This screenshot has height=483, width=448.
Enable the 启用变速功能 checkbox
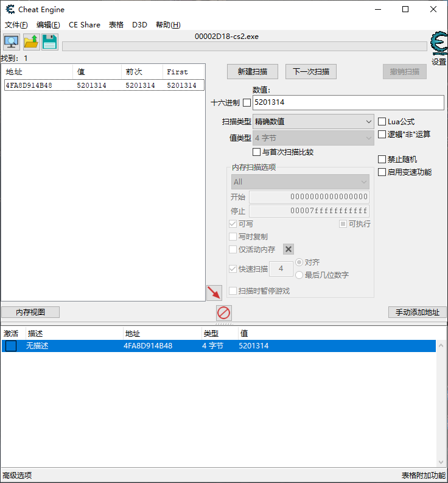(x=382, y=172)
